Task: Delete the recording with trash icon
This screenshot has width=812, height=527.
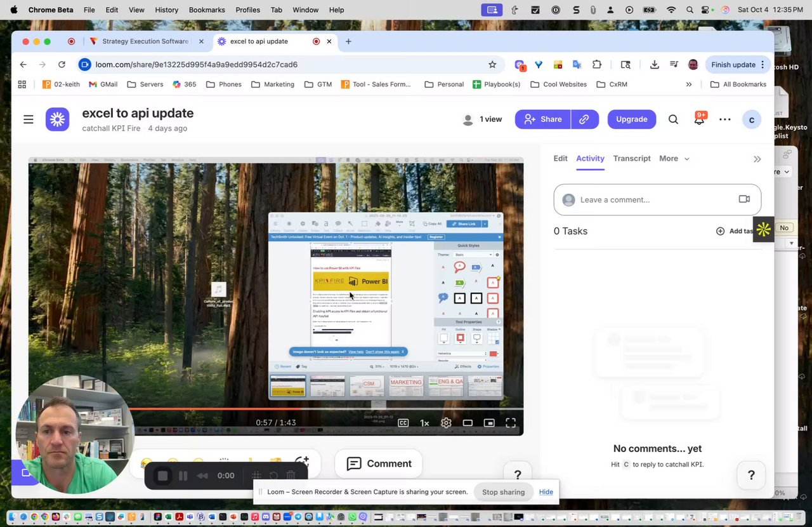Action: coord(291,476)
